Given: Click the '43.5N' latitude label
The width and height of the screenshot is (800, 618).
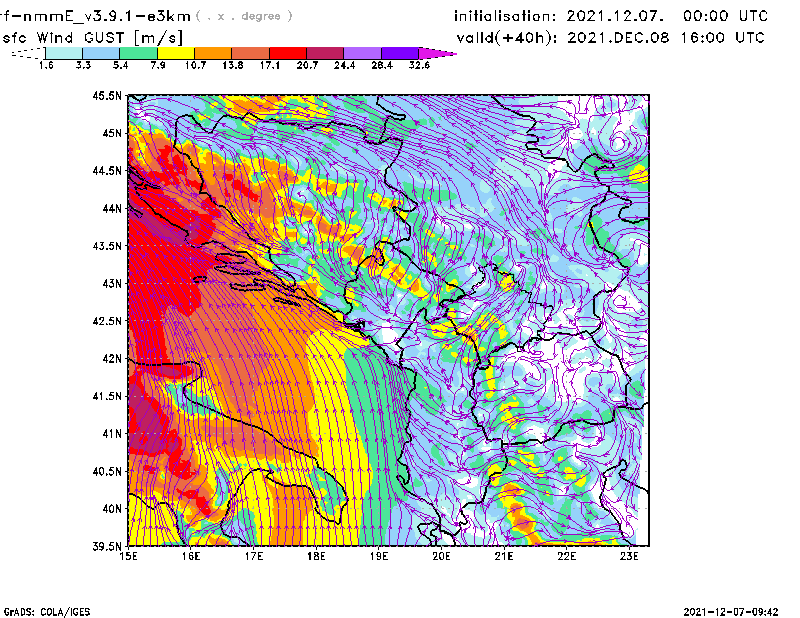Looking at the screenshot, I should coord(107,246).
